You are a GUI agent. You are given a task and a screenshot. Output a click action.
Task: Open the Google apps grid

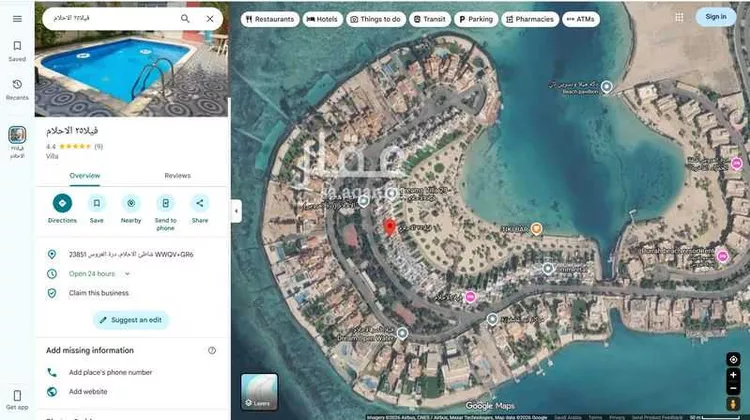coord(679,17)
